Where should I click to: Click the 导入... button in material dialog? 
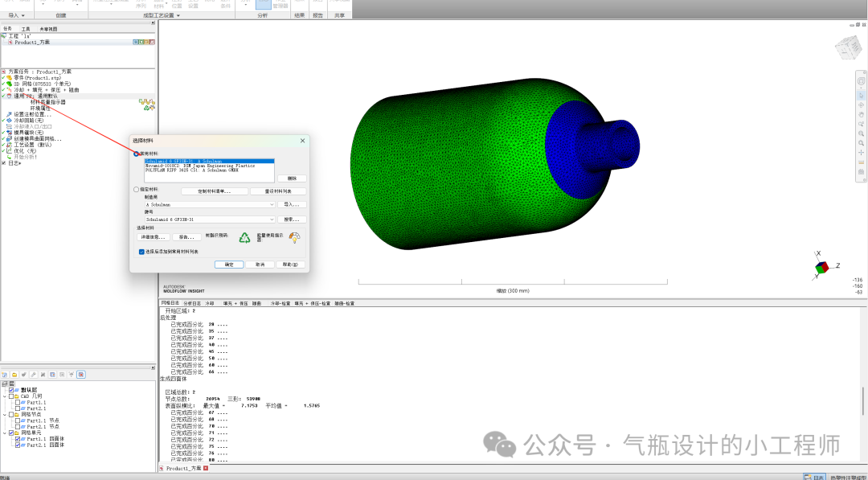tap(292, 205)
